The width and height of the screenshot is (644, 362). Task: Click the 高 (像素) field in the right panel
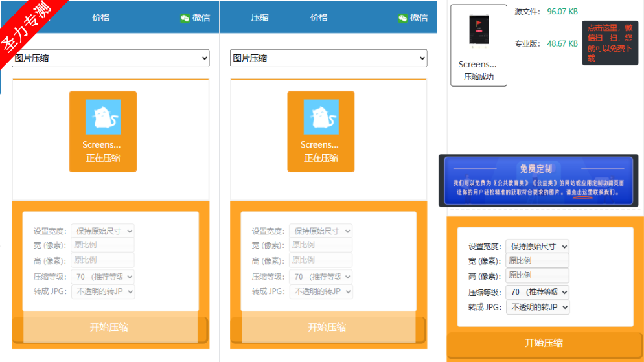[537, 275]
